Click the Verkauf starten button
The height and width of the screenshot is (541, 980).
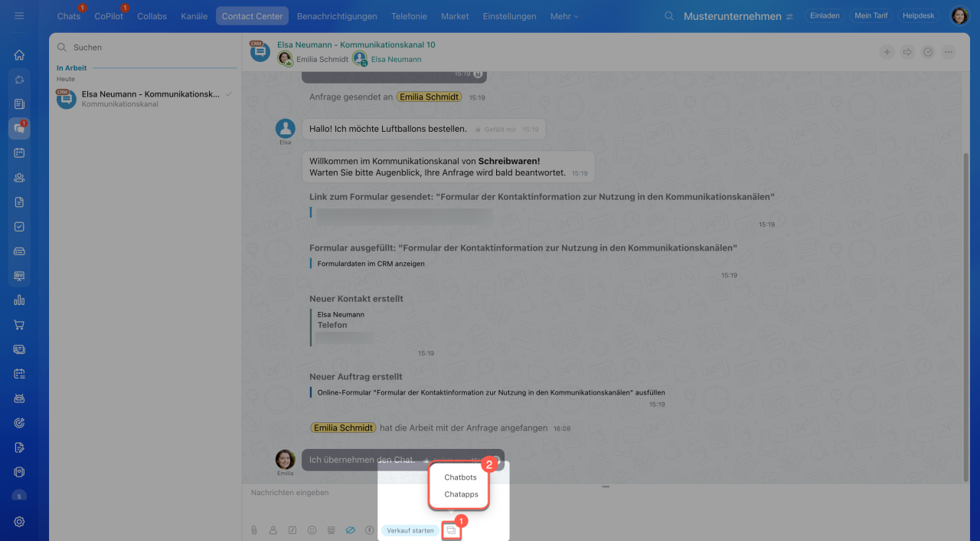tap(410, 530)
